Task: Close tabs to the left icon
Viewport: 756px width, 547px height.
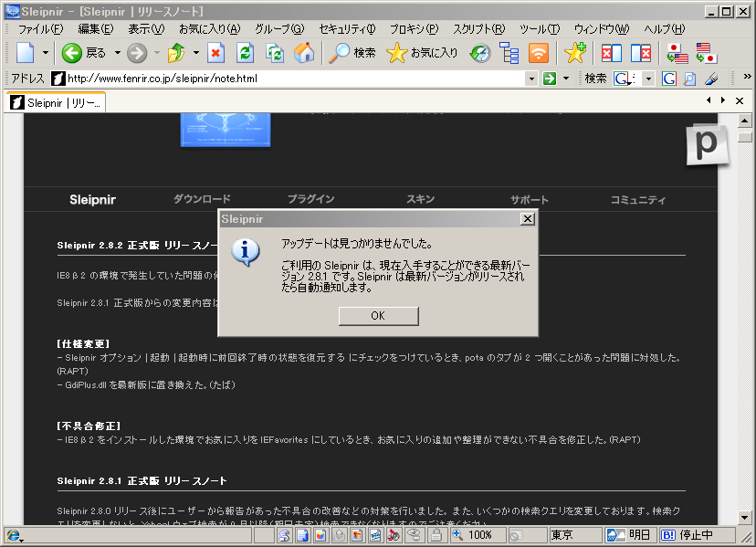Action: click(x=612, y=53)
